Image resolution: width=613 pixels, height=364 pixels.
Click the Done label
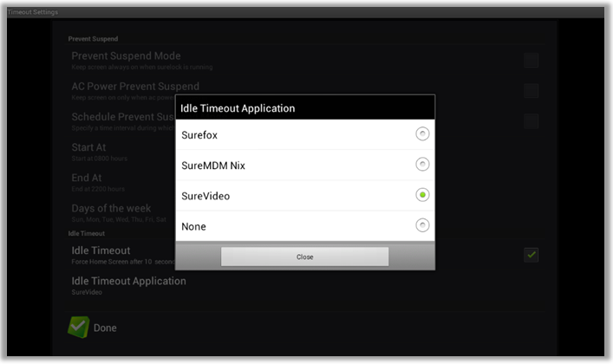105,328
